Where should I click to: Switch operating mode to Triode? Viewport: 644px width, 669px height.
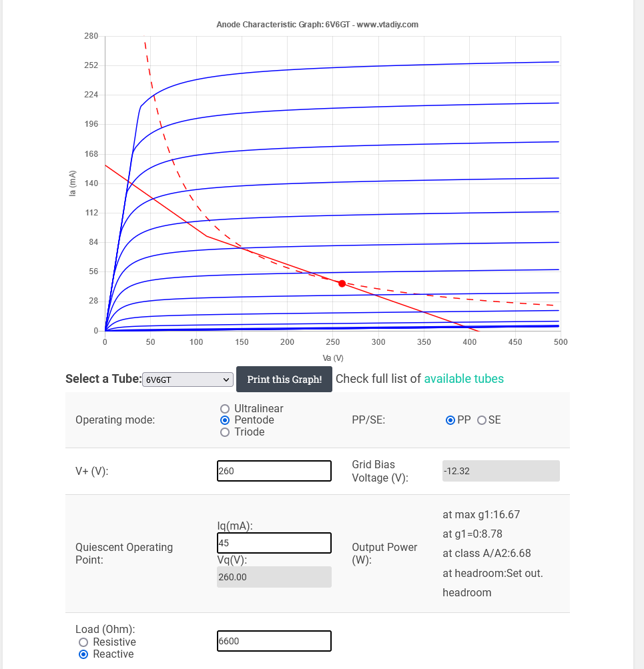pyautogui.click(x=225, y=432)
